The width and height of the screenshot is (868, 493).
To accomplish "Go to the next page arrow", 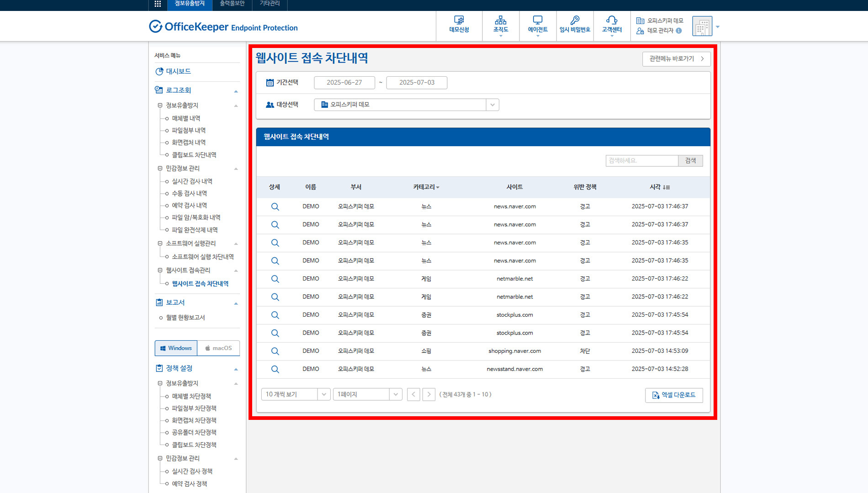I will [429, 394].
